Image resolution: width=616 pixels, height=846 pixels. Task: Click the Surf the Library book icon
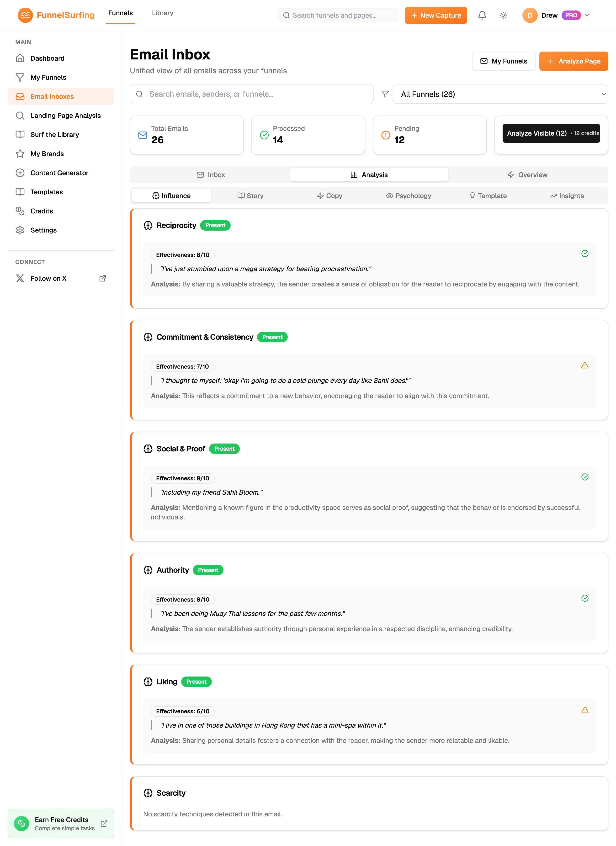pyautogui.click(x=20, y=135)
